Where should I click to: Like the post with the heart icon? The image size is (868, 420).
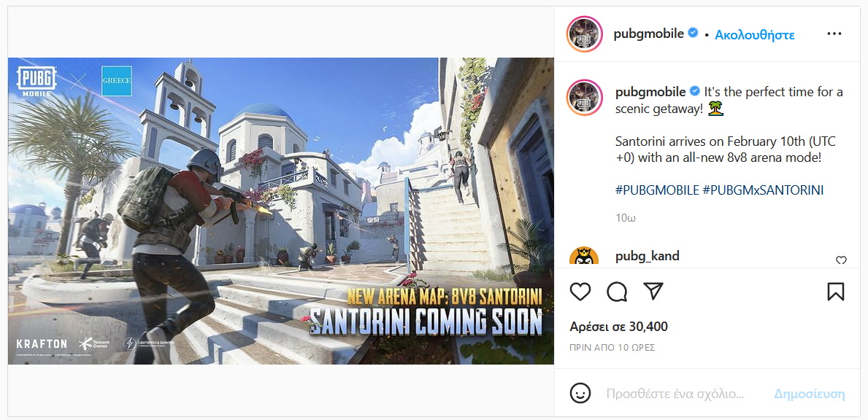coord(580,291)
